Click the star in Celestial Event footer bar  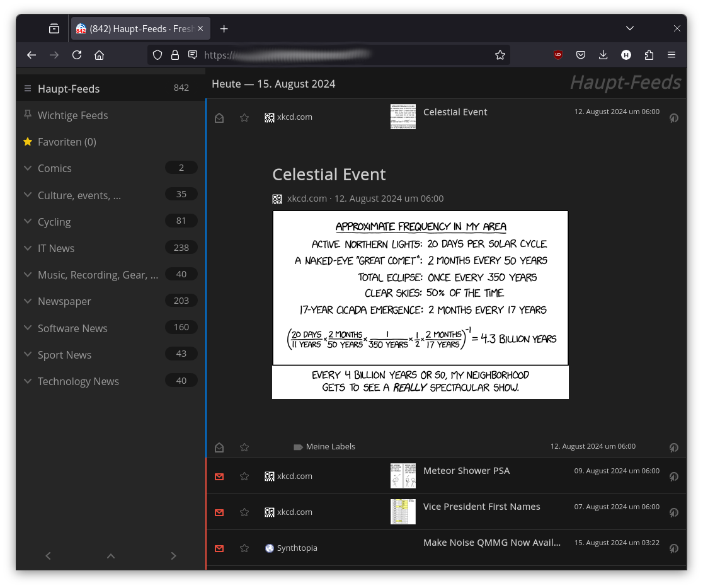click(244, 447)
